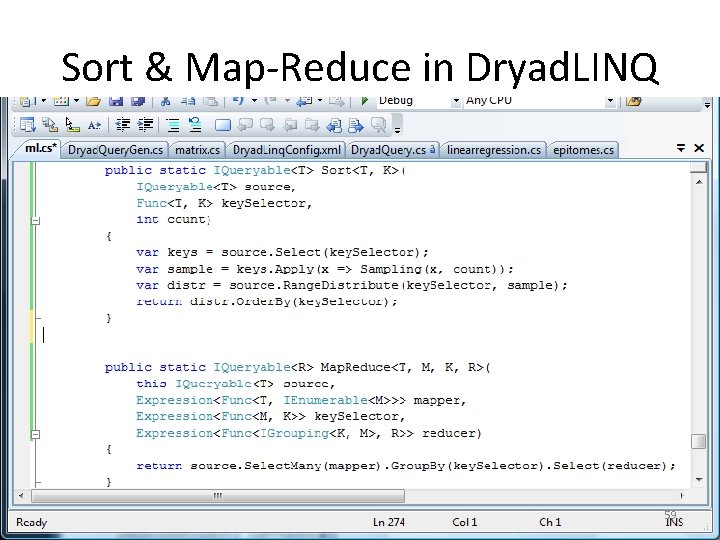Click the horizontal scrollbar left arrow
Image resolution: width=720 pixels, height=540 pixels.
tap(21, 495)
